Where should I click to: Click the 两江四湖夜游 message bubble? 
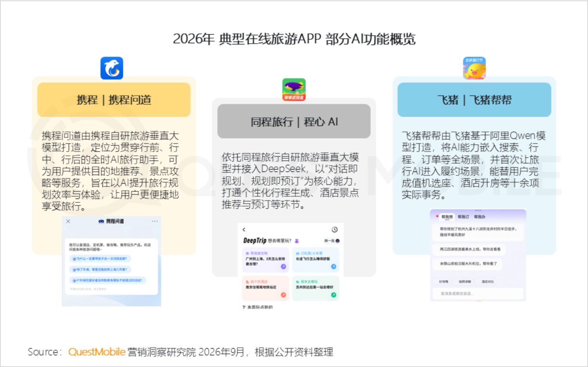tap(470, 249)
